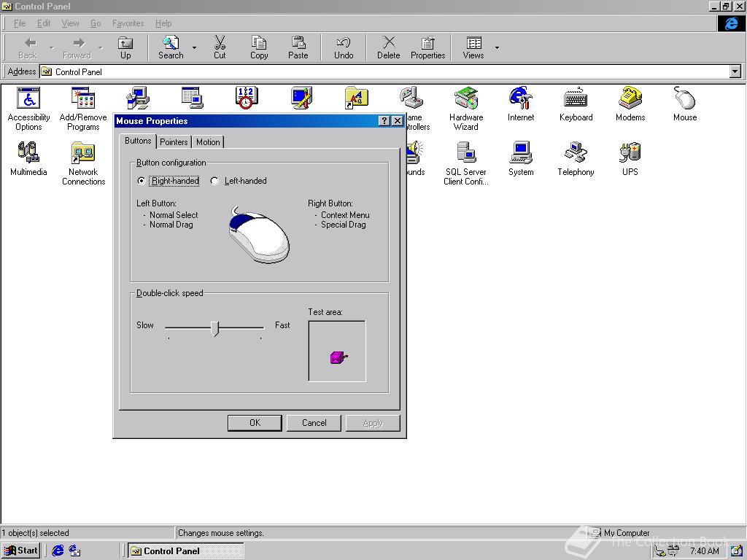Viewport: 747px width, 560px height.
Task: Adjust the double-click speed slider
Action: tap(215, 328)
